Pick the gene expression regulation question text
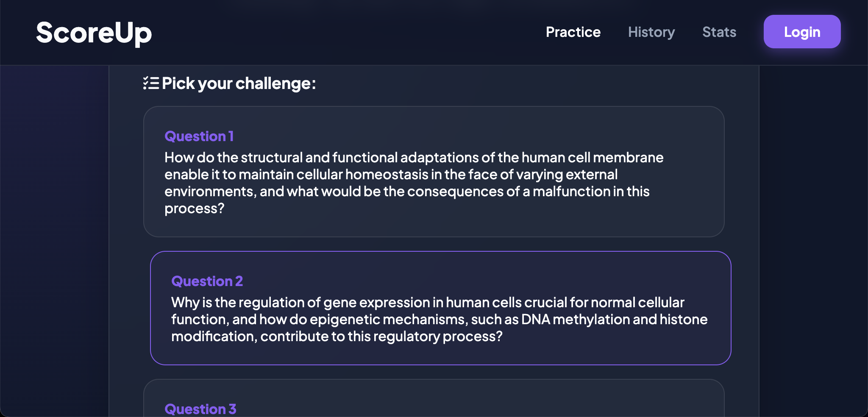 tap(439, 320)
